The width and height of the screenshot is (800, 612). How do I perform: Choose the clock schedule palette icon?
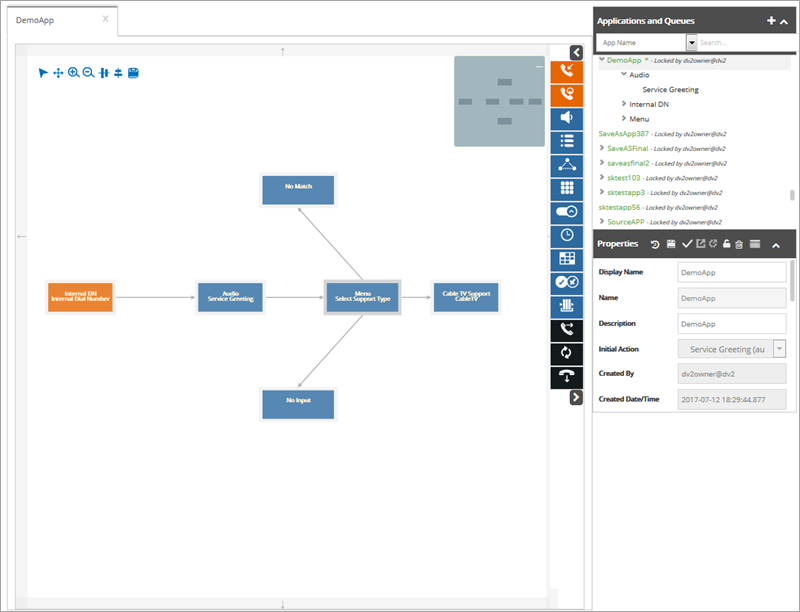pos(566,236)
